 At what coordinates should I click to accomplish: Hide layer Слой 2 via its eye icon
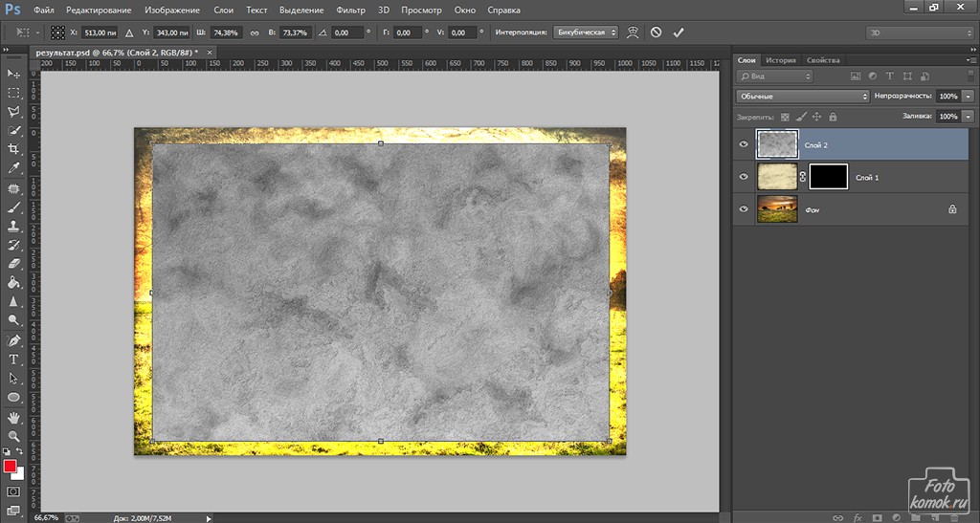click(x=744, y=144)
